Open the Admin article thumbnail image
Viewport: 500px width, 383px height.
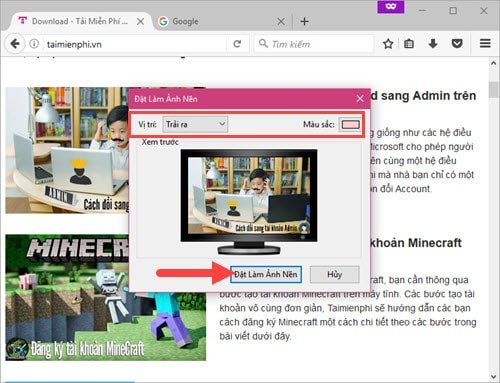click(x=67, y=150)
